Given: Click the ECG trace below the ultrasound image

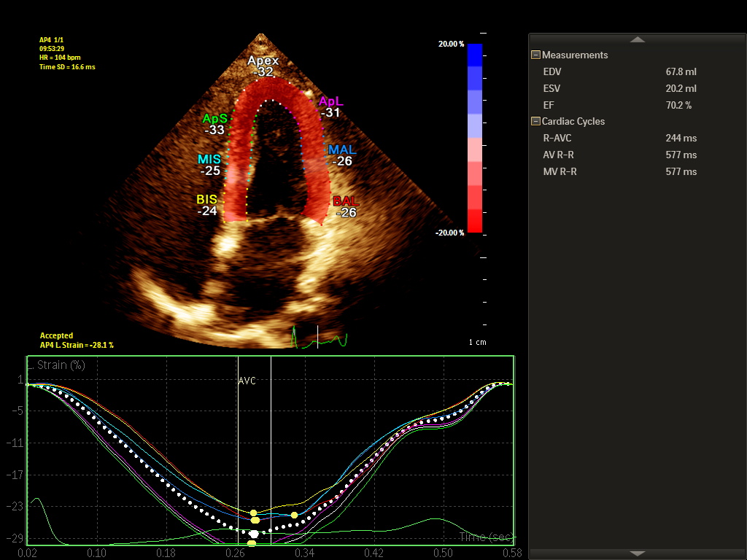Looking at the screenshot, I should pos(320,338).
